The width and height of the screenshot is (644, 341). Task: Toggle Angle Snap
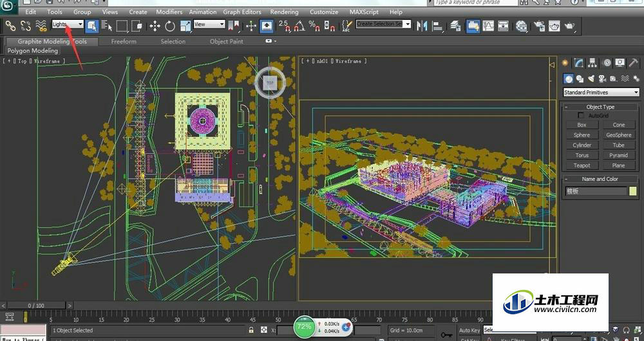tap(299, 26)
